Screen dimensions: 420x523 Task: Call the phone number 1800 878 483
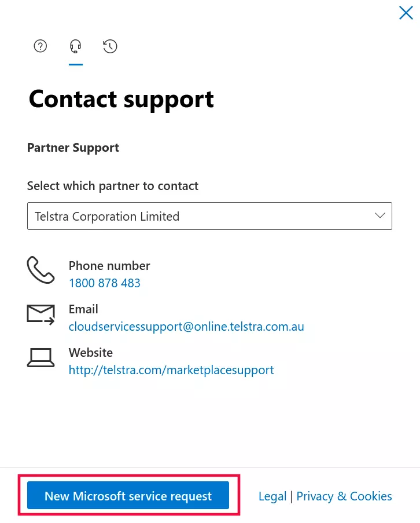[105, 283]
